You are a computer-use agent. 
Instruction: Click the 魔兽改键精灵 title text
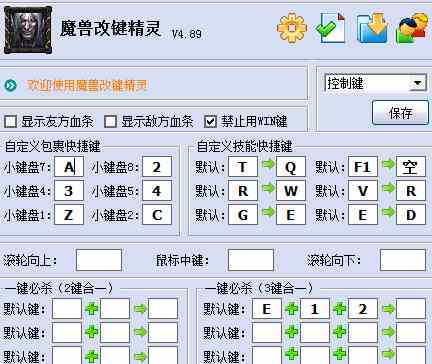[x=110, y=28]
